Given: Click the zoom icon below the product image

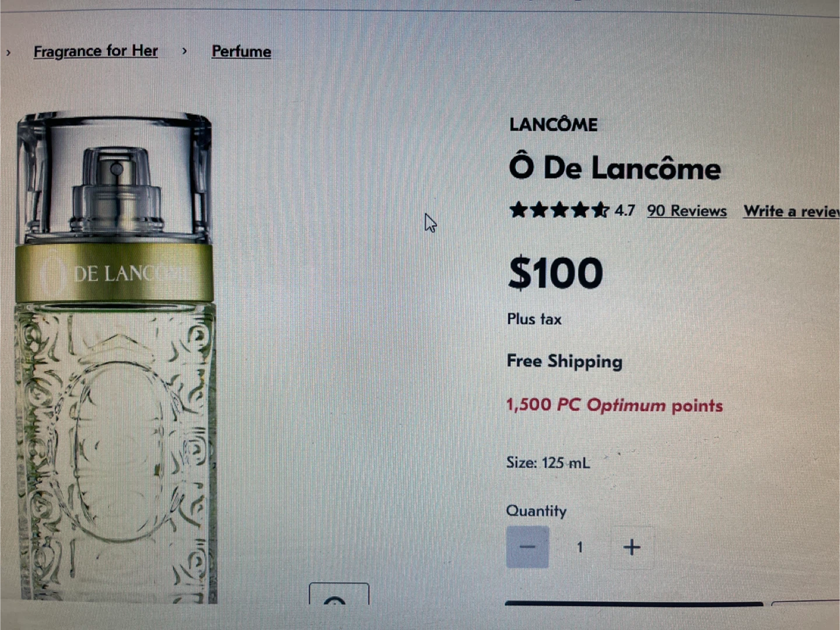Looking at the screenshot, I should tap(339, 594).
